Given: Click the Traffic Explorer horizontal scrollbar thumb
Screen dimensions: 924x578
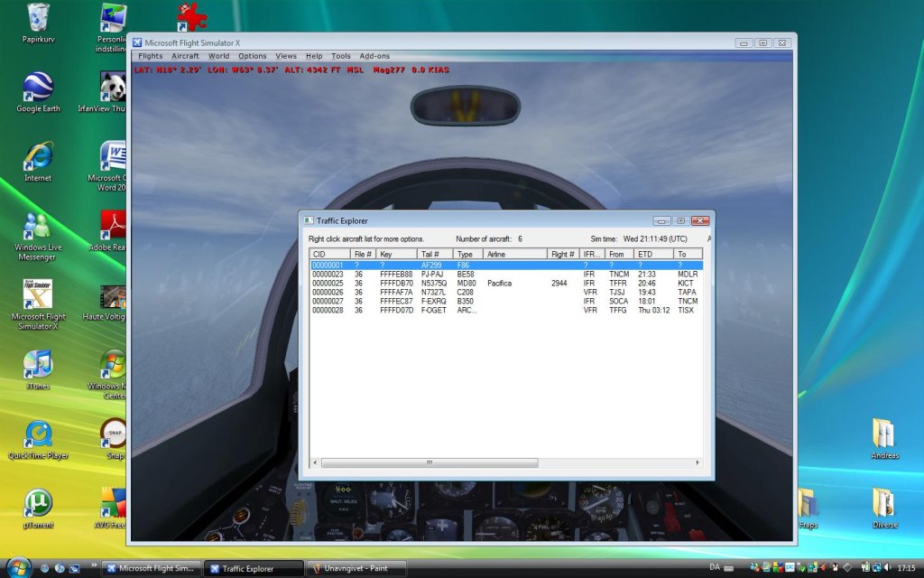Looking at the screenshot, I should pos(429,462).
